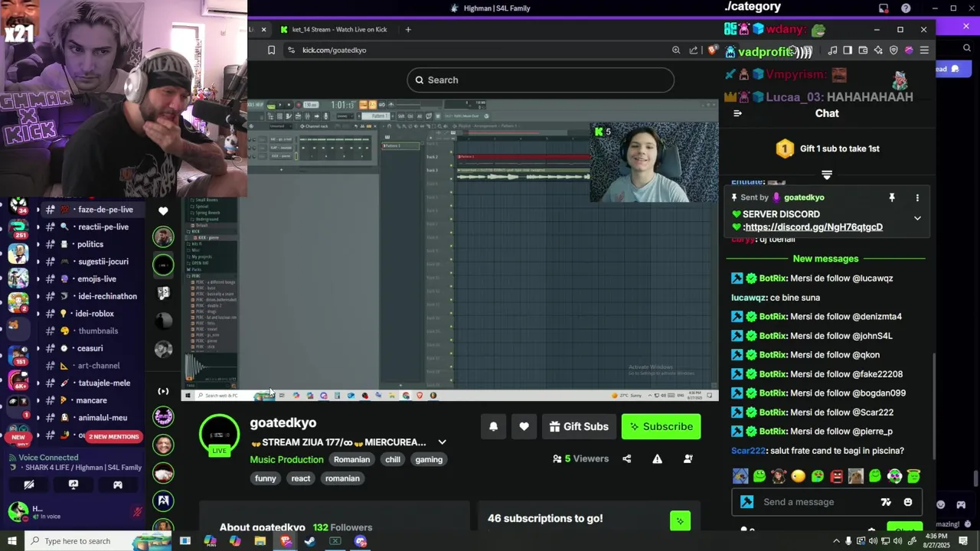The width and height of the screenshot is (980, 551).
Task: Click the chill stream tag
Action: (x=393, y=459)
